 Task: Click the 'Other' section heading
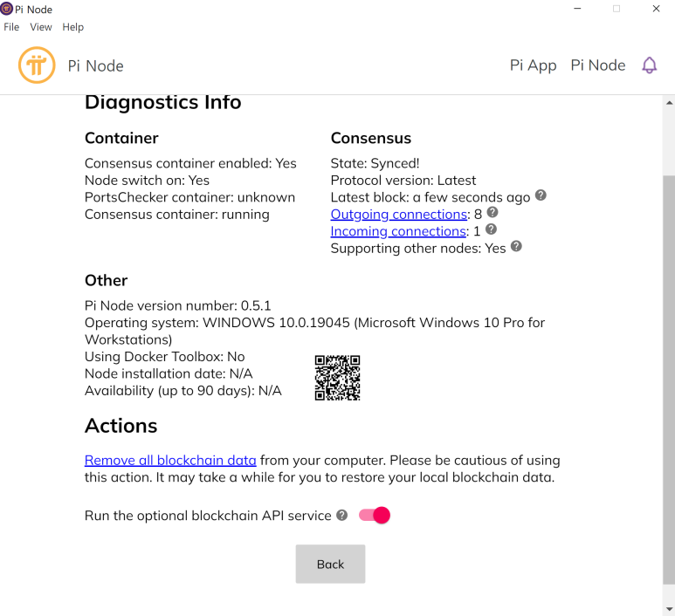[106, 280]
